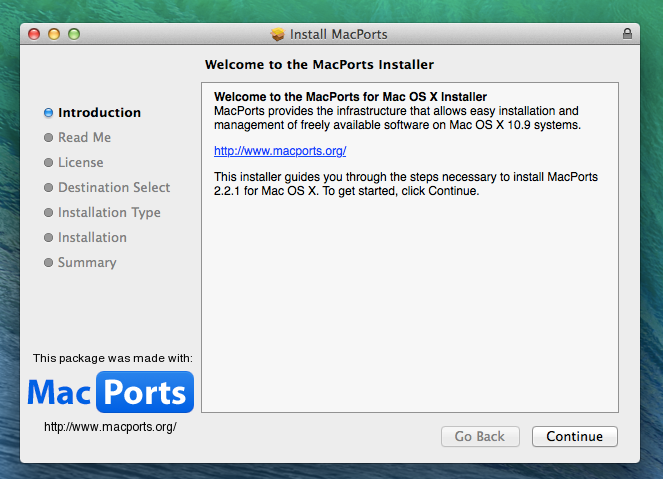Image resolution: width=663 pixels, height=479 pixels.
Task: Click the MacPorts logo image
Action: click(x=111, y=392)
